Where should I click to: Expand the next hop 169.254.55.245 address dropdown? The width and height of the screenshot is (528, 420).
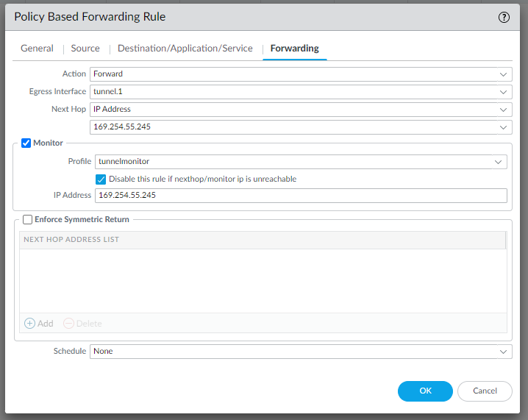pyautogui.click(x=503, y=127)
